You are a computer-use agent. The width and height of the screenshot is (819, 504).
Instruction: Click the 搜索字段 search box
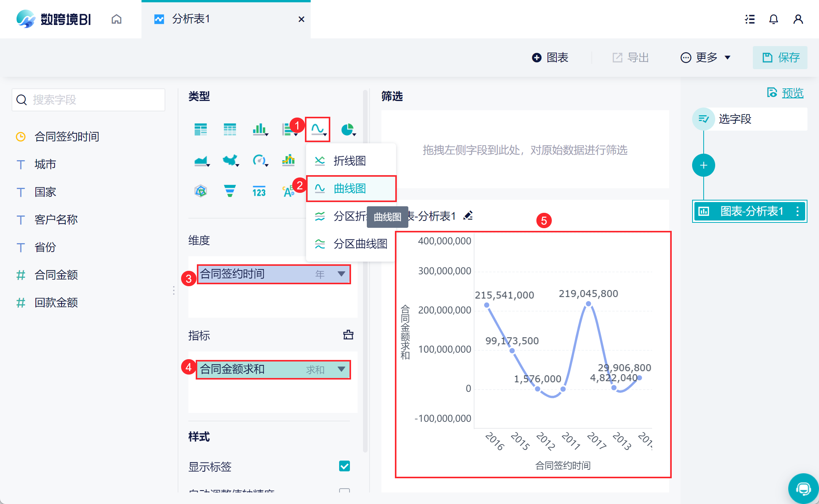(88, 100)
